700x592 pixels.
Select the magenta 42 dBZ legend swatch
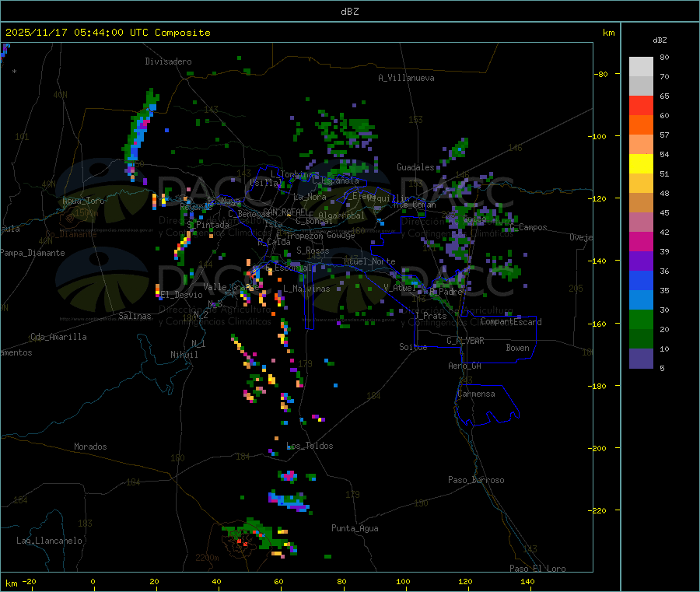pyautogui.click(x=641, y=241)
